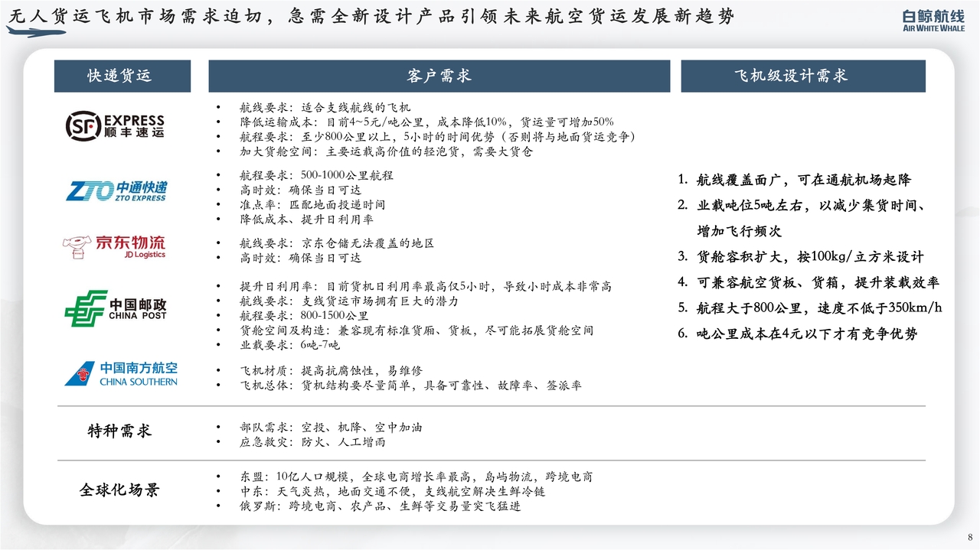Click the 飞机级设计需求 header box
The height and width of the screenshot is (550, 980).
[x=802, y=76]
